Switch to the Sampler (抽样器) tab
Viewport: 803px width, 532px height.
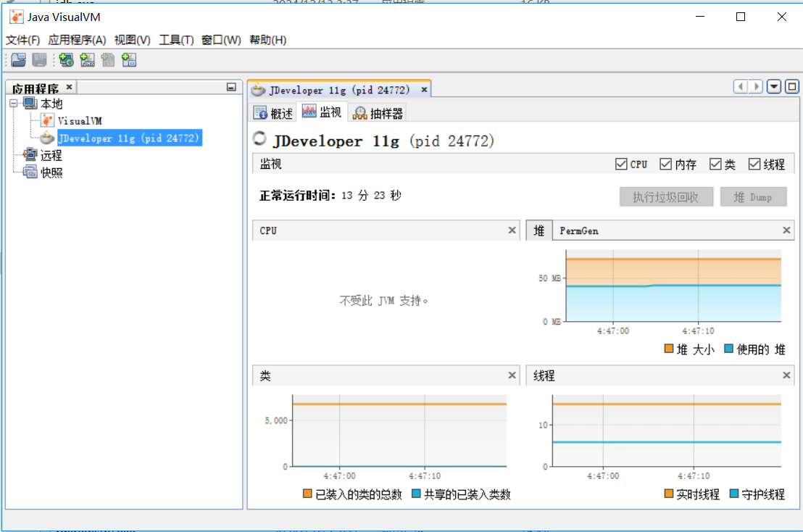[x=378, y=112]
